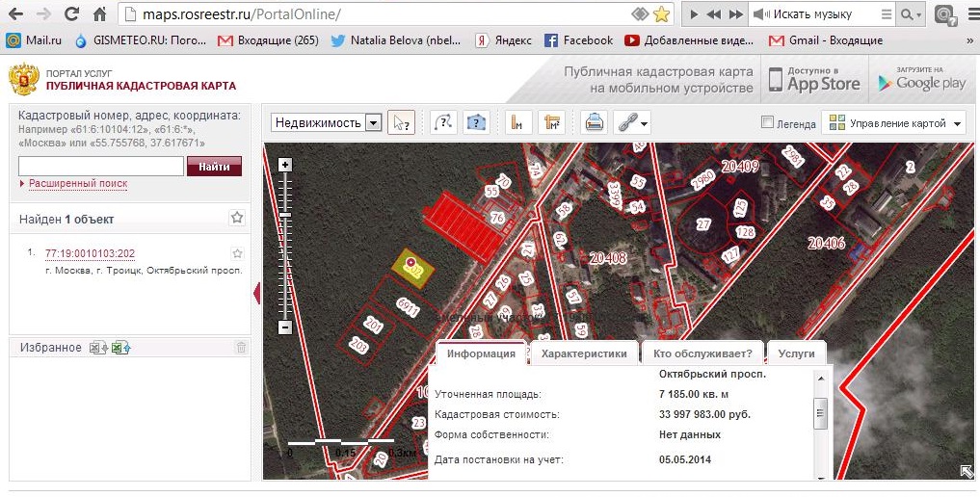Viewport: 980px width, 497px height.
Task: Add found parcel to favorites star
Action: click(237, 253)
